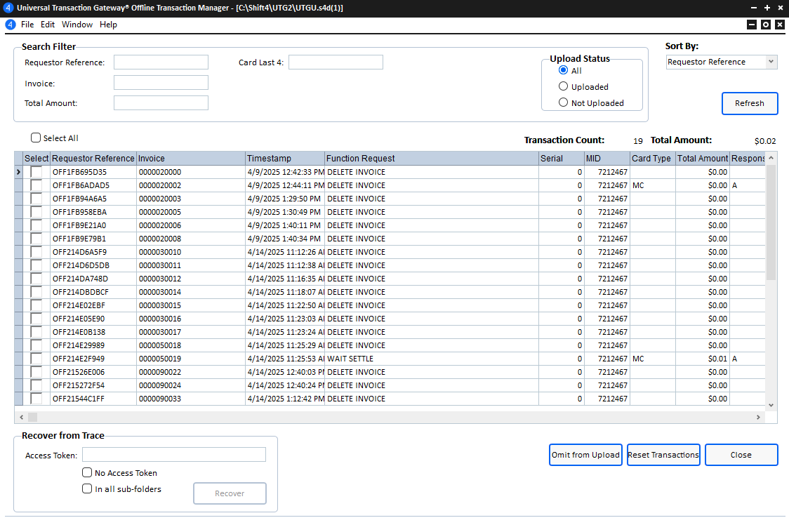This screenshot has height=532, width=789.
Task: Open the Window menu
Action: (x=77, y=25)
